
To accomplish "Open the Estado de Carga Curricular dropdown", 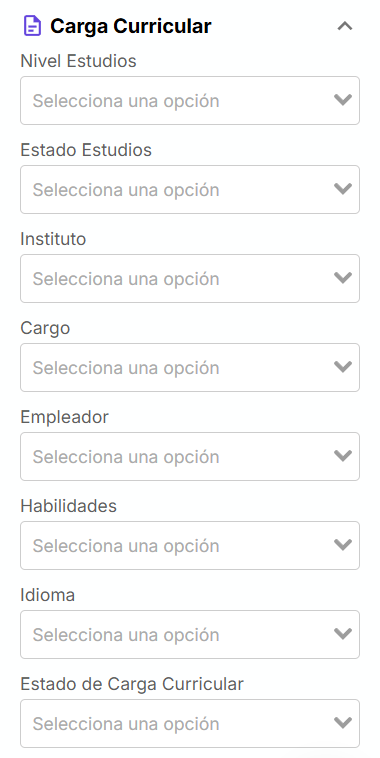I will 190,723.
